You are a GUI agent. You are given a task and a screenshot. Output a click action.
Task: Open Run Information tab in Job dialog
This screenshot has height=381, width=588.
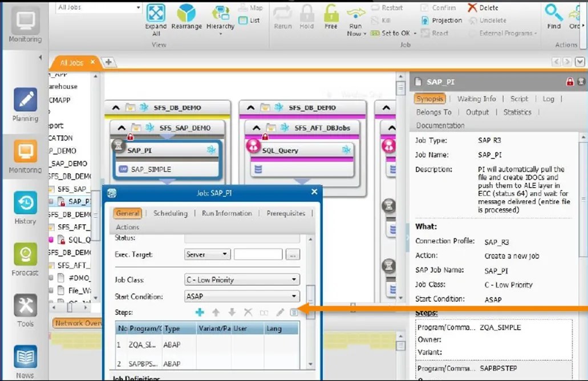click(x=227, y=213)
